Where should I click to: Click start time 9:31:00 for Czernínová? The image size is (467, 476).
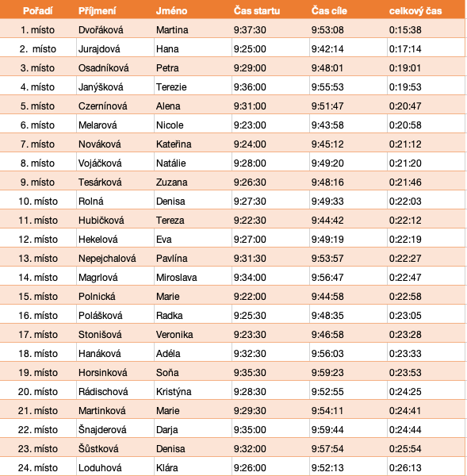click(270, 106)
